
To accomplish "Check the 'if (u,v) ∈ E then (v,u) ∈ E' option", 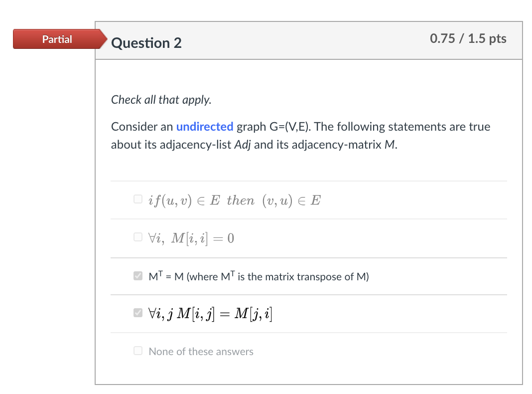I will [137, 198].
